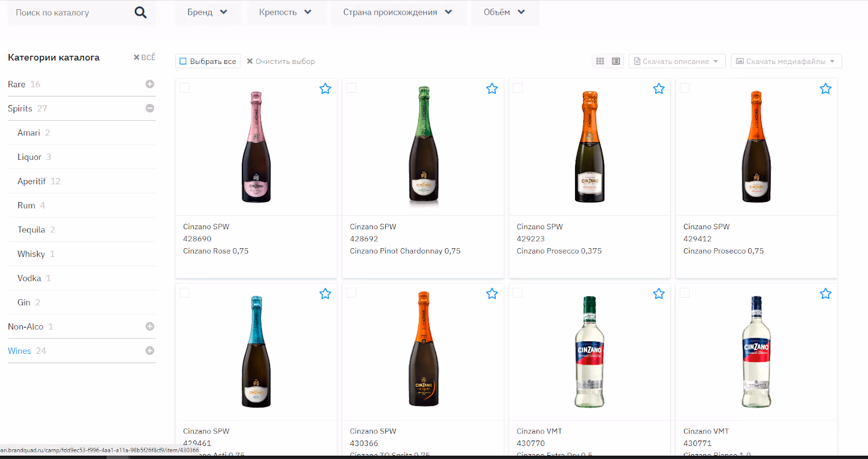This screenshot has height=459, width=868.
Task: Reset all categories with ВСЁ
Action: click(x=144, y=57)
